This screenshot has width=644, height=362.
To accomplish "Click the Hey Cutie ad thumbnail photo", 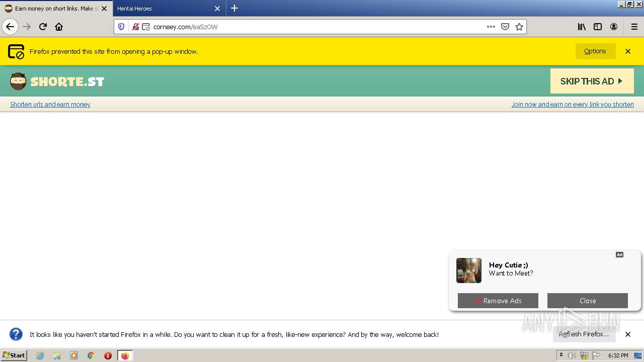I will click(x=469, y=270).
